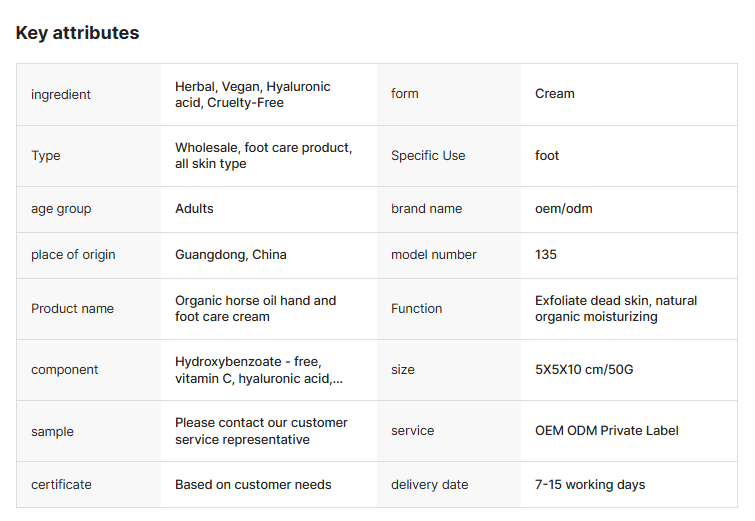755x521 pixels.
Task: Click Exfoliate dead skin function text
Action: coord(616,309)
